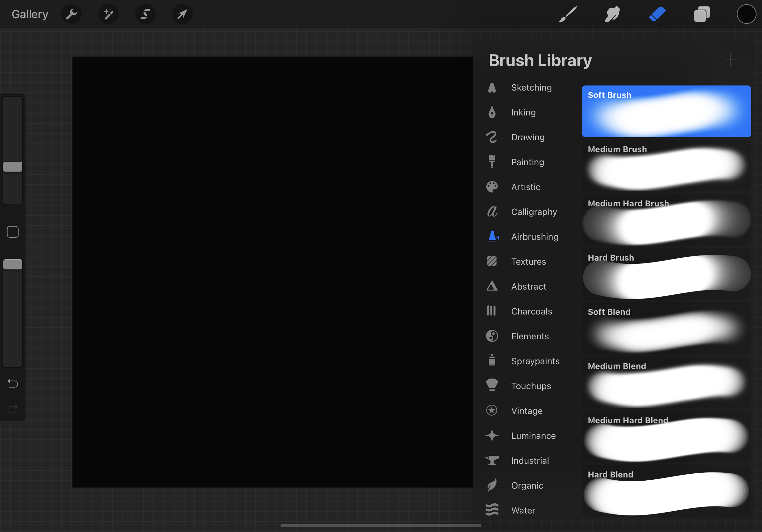Open the Sketching brush set
Image resolution: width=762 pixels, height=532 pixels.
[531, 88]
